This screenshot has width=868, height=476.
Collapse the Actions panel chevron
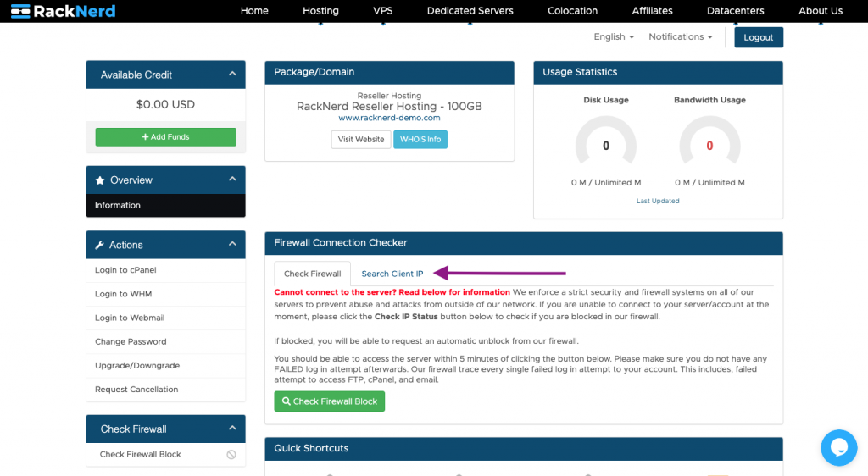(232, 244)
